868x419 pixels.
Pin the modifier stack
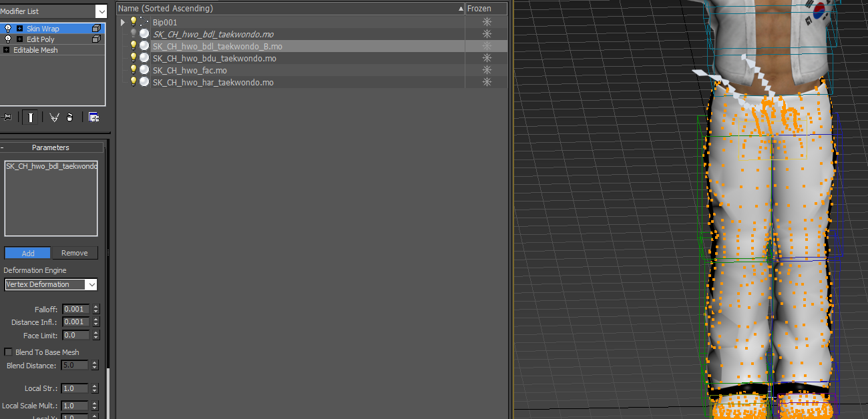[x=7, y=117]
